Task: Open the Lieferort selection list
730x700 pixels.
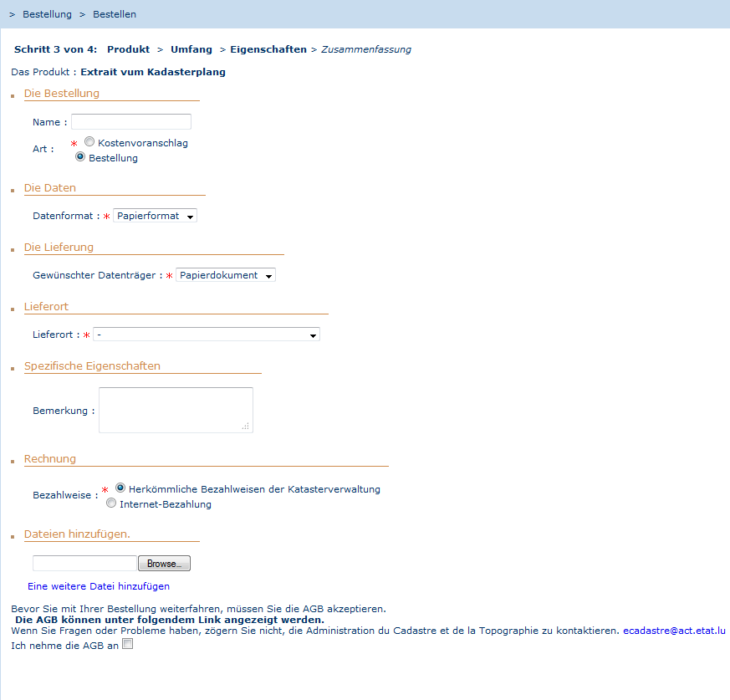Action: coord(206,335)
